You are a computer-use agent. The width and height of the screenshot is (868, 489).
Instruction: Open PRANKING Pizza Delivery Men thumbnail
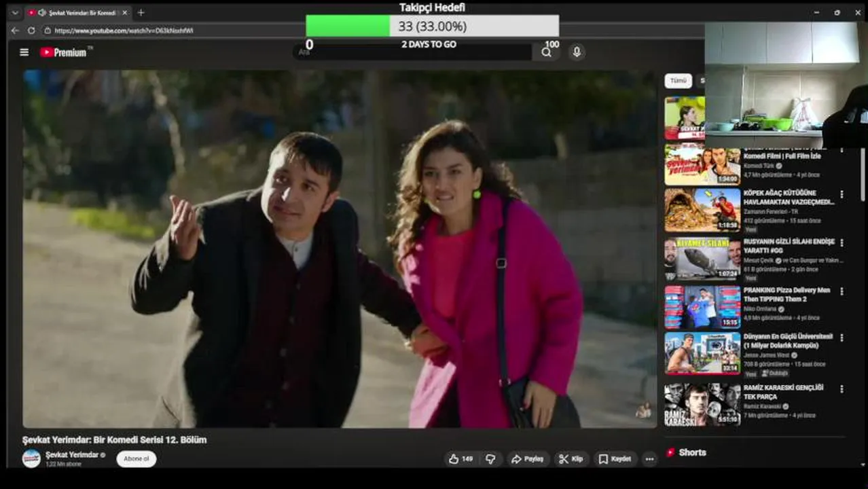(702, 307)
